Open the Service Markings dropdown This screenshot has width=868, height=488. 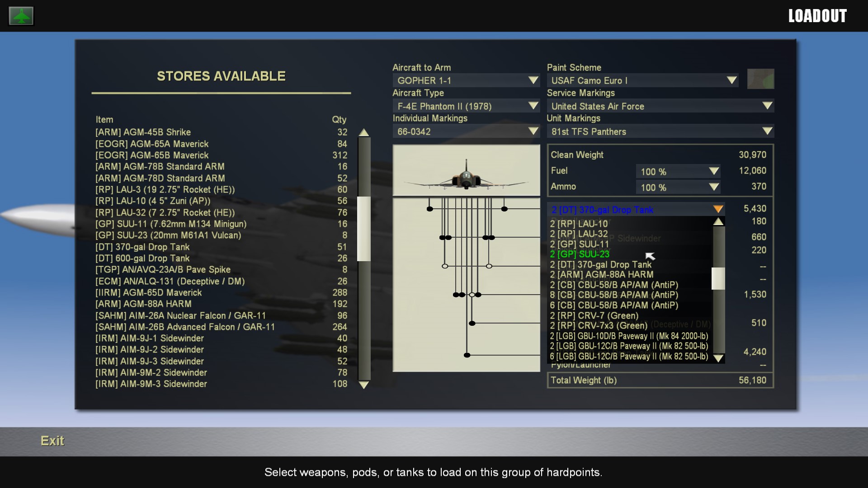[660, 106]
